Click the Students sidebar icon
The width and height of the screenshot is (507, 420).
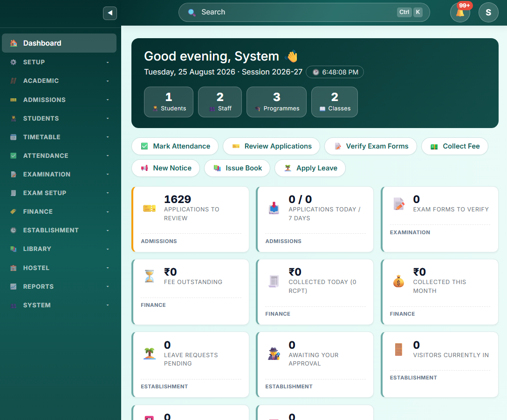pos(13,119)
